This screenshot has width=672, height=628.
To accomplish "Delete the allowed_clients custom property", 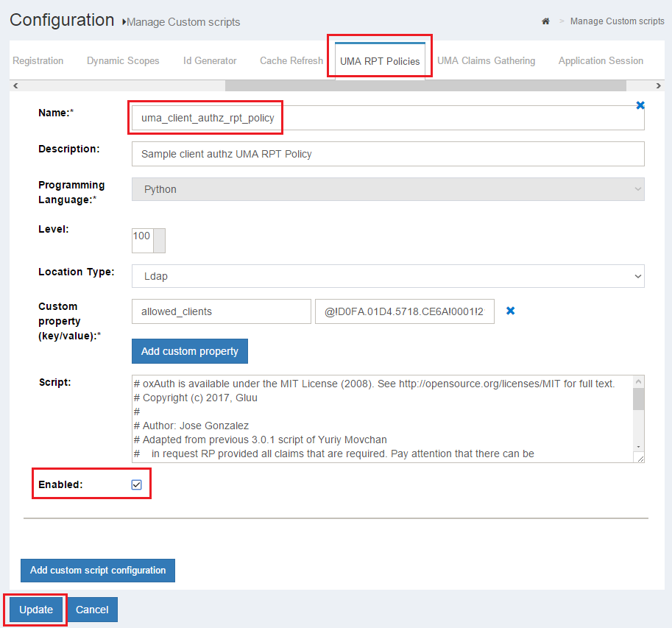I will click(510, 311).
